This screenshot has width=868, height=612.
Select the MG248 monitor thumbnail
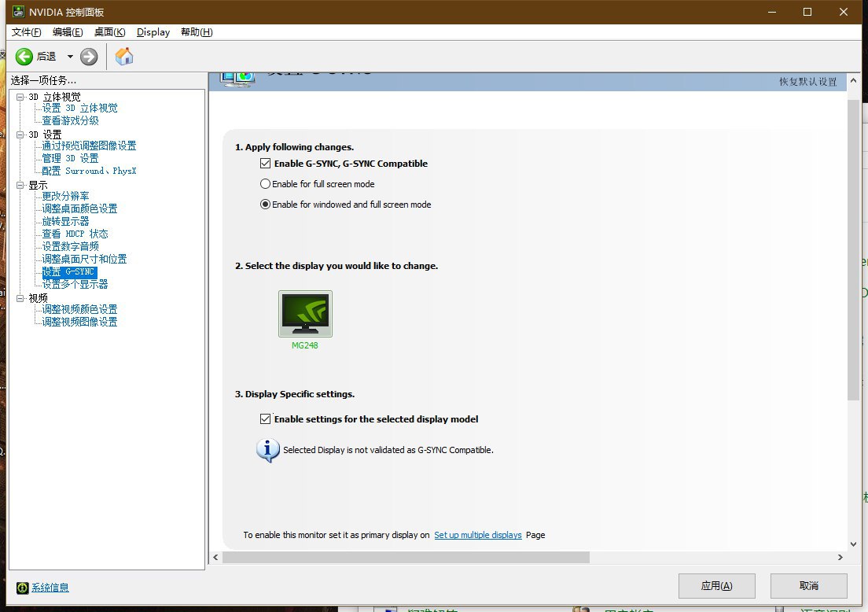pos(306,314)
